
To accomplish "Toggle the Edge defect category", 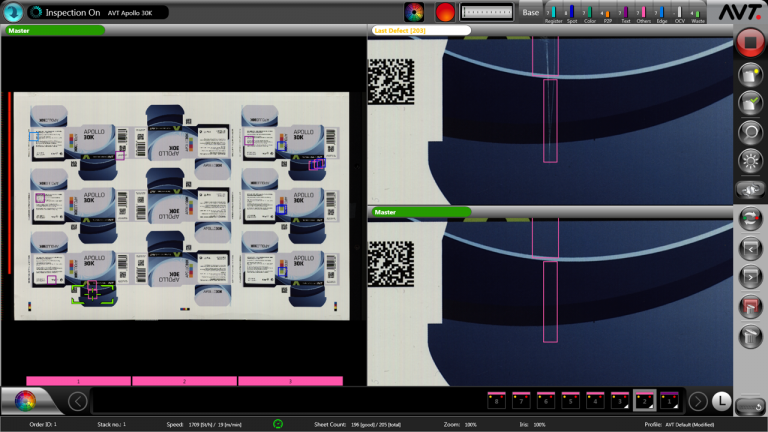I will point(662,14).
